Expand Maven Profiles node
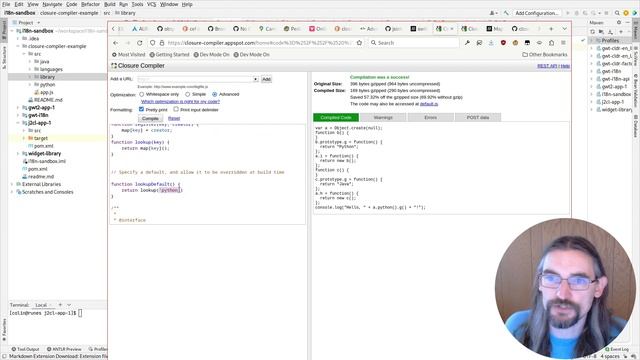 pos(592,40)
